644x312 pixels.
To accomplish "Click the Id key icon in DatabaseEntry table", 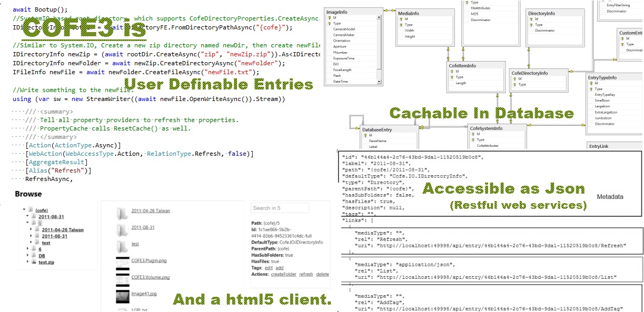I will [x=365, y=135].
